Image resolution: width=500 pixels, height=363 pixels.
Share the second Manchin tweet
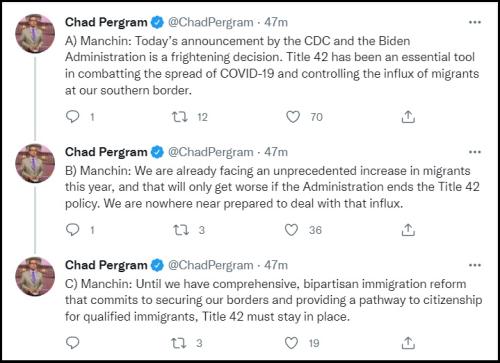click(408, 230)
